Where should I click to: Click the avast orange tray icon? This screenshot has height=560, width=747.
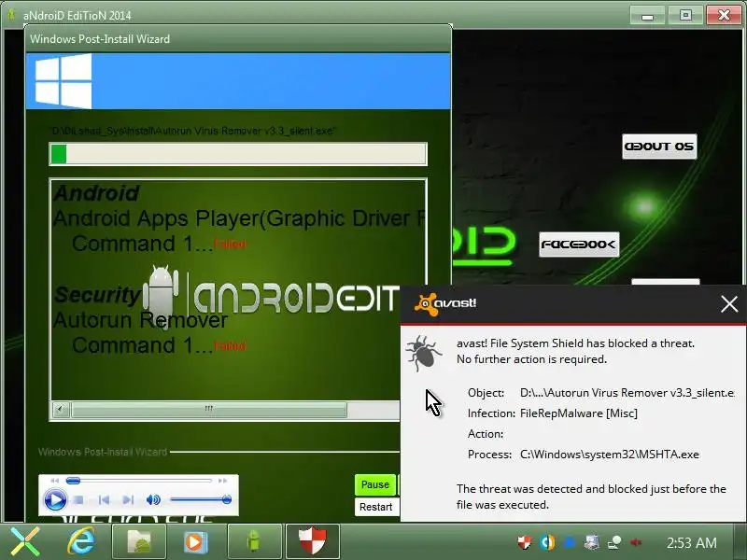[x=547, y=542]
